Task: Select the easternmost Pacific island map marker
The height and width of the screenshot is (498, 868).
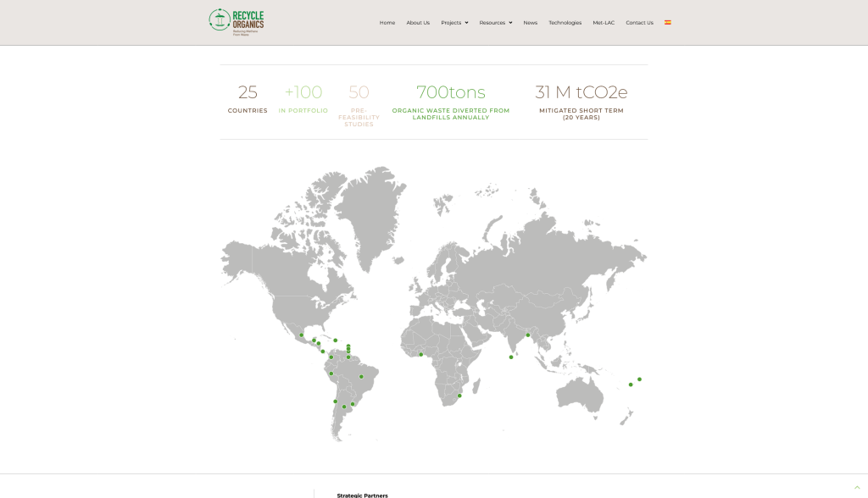Action: tap(639, 379)
